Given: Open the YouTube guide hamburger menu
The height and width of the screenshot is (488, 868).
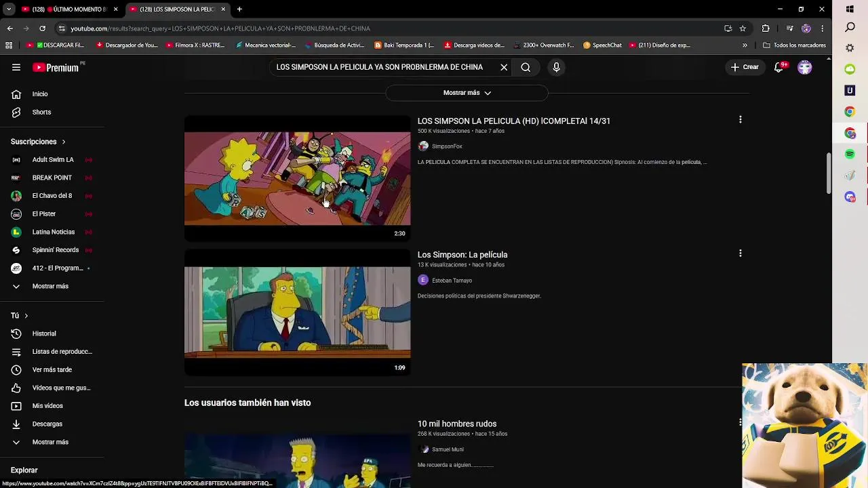Looking at the screenshot, I should [x=16, y=67].
